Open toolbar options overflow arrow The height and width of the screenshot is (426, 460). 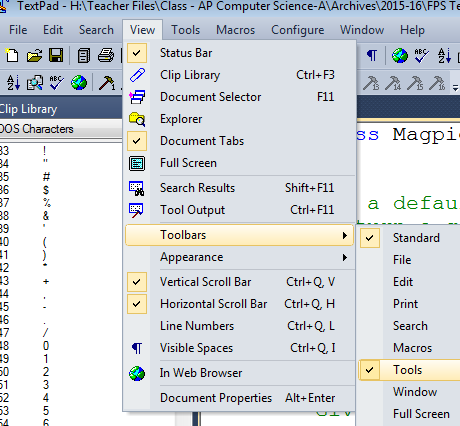455,87
